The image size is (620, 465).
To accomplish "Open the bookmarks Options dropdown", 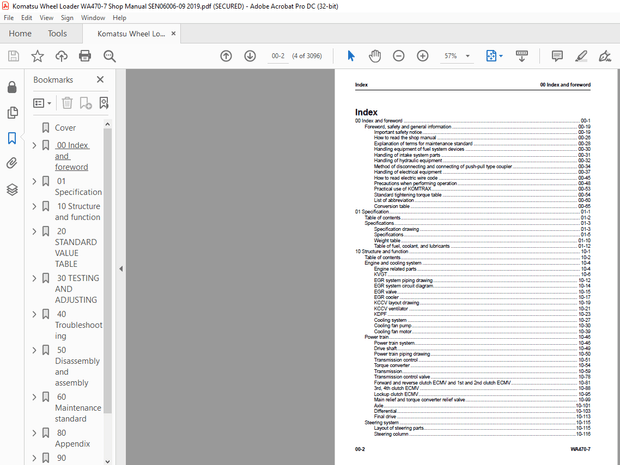I will click(x=42, y=103).
